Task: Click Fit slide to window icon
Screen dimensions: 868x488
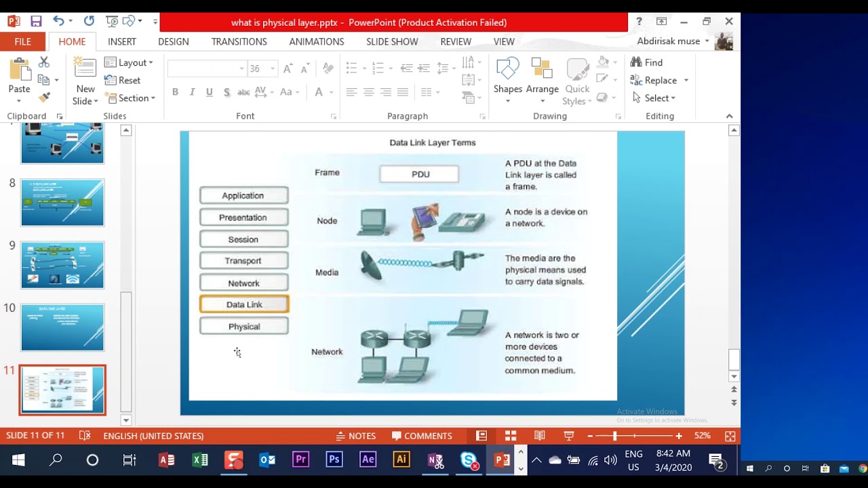Action: point(730,436)
